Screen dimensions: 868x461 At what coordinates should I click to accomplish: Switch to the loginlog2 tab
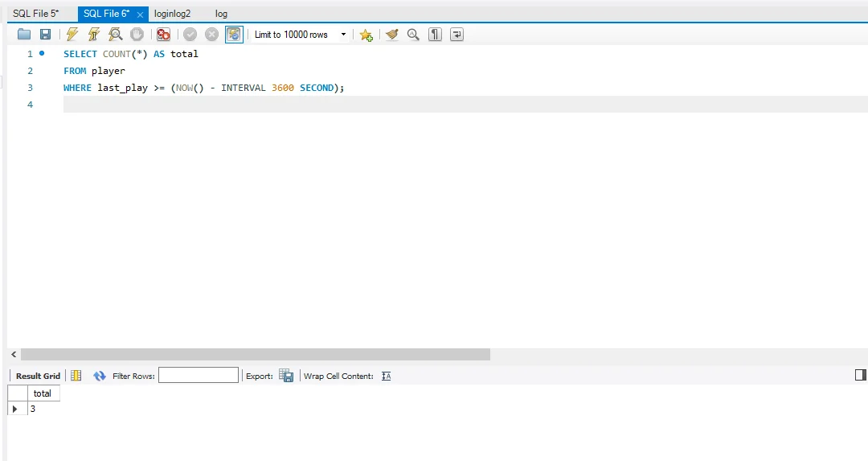point(172,14)
